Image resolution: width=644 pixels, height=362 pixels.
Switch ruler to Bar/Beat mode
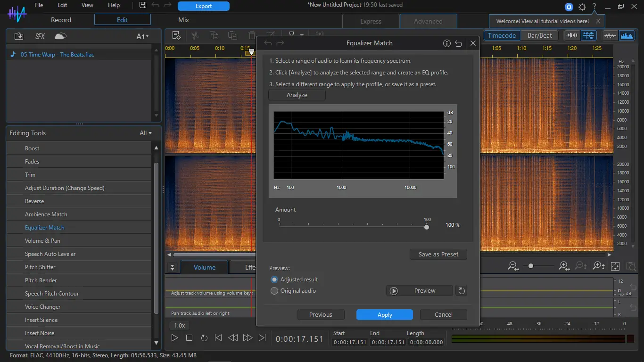coord(539,35)
